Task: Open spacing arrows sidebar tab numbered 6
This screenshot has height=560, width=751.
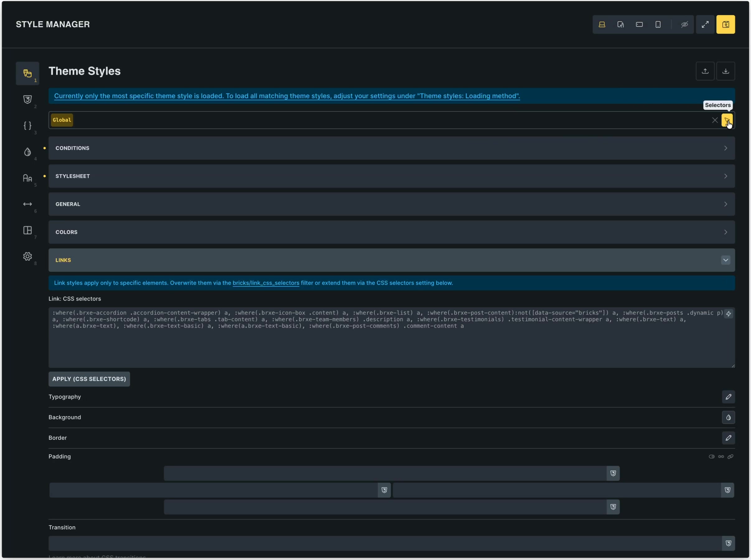Action: click(x=27, y=204)
